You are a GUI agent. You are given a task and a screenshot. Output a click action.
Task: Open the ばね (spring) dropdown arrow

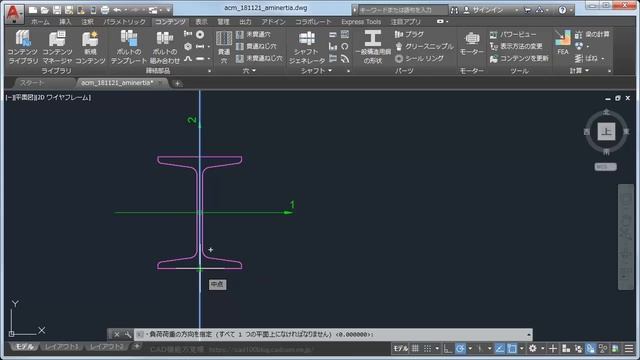[x=602, y=59]
